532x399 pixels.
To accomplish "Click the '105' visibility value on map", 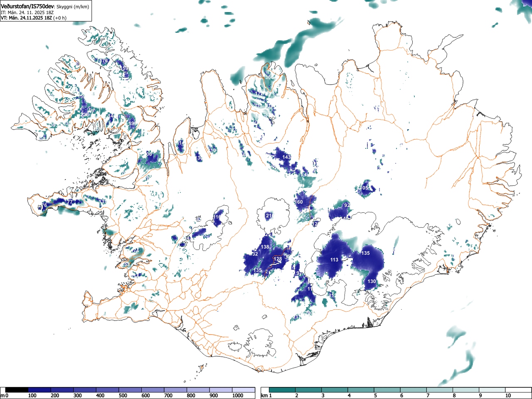I will coord(364,188).
